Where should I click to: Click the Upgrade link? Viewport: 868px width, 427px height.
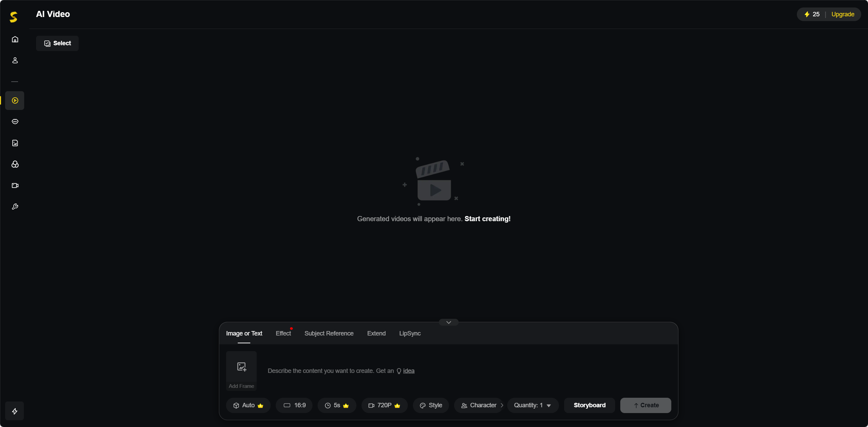point(842,14)
